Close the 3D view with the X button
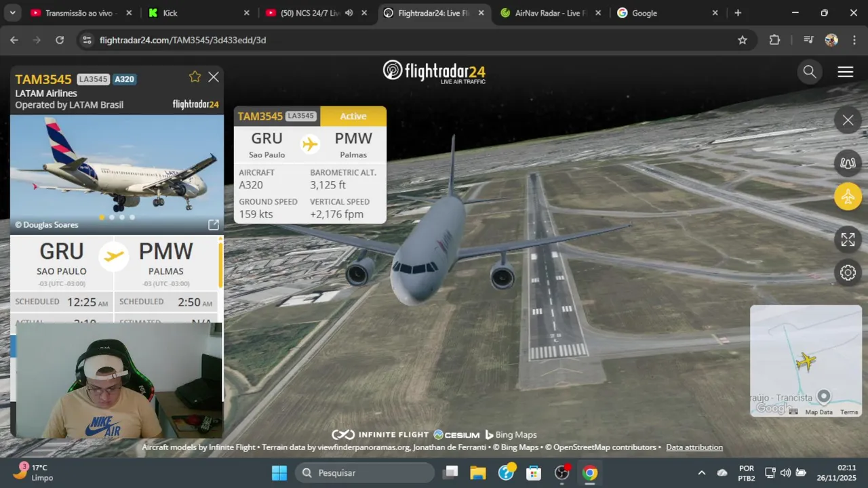This screenshot has width=868, height=488. [848, 121]
